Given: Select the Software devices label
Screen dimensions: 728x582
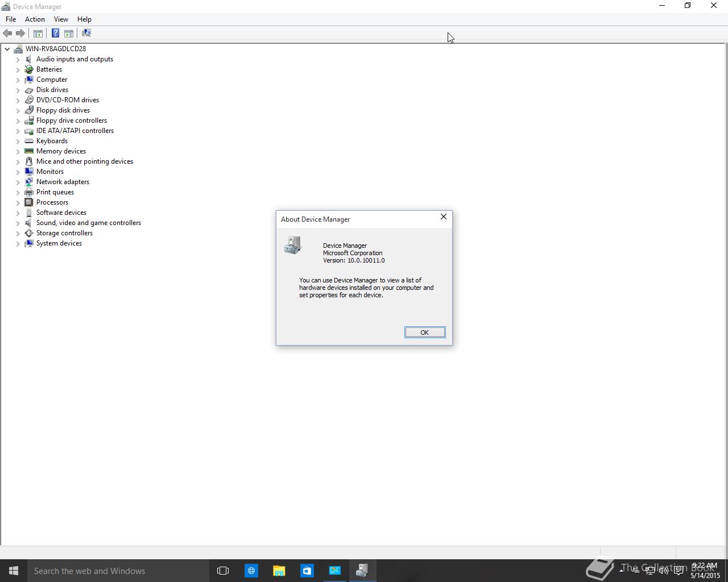Looking at the screenshot, I should point(61,213).
